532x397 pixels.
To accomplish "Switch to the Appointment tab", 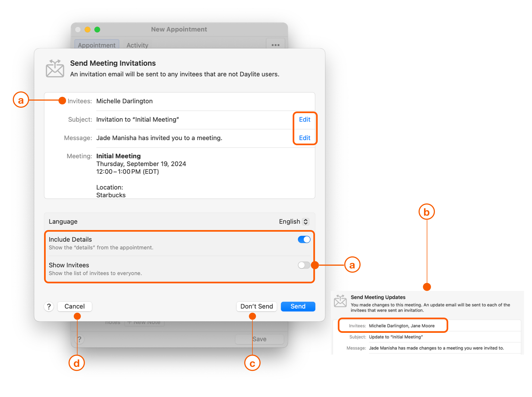I will (97, 45).
